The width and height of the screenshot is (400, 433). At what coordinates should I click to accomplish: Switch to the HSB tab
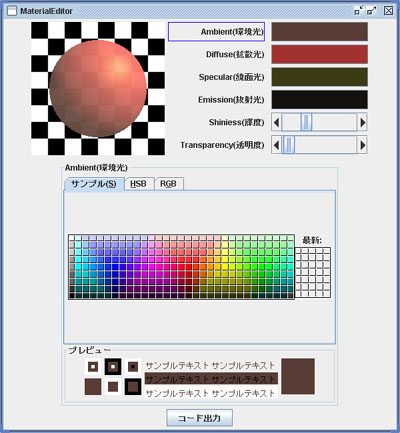click(139, 184)
